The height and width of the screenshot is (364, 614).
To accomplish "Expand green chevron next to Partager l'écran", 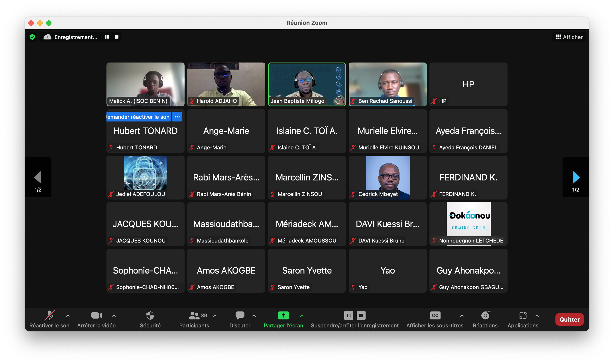I will point(302,316).
